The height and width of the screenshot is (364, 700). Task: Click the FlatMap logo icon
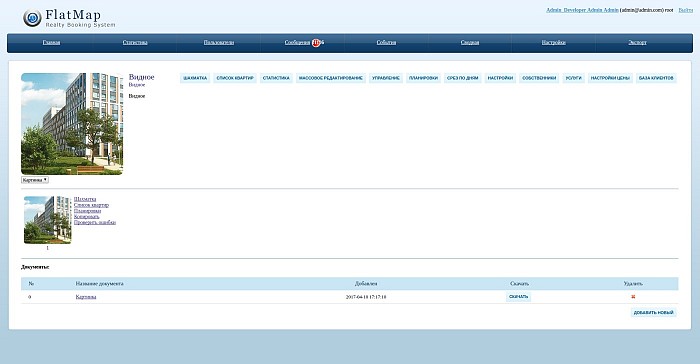point(32,18)
